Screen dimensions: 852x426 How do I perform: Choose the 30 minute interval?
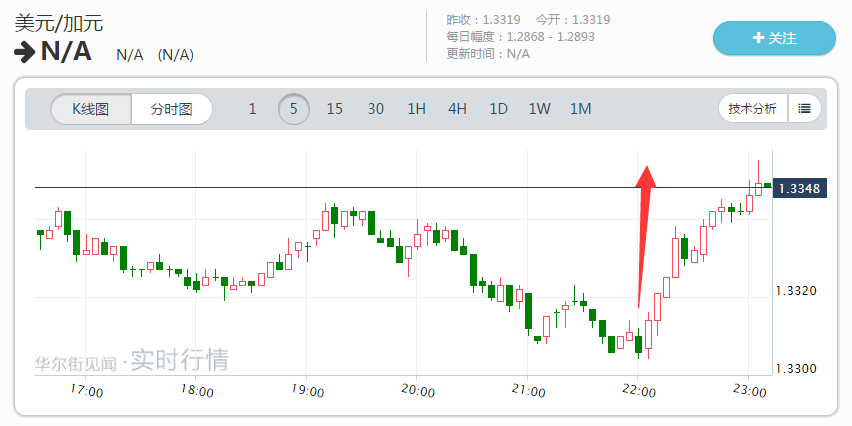pyautogui.click(x=375, y=109)
